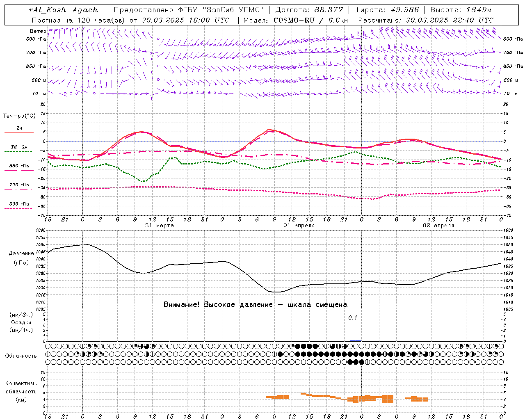Click the dashed line swatch under Td 2м
The width and height of the screenshot is (525, 420).
coord(19,152)
